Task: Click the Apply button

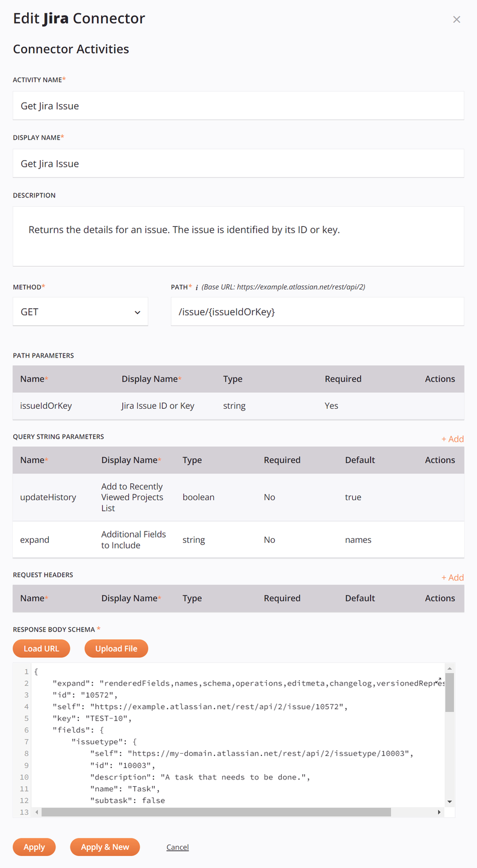Action: [x=34, y=847]
